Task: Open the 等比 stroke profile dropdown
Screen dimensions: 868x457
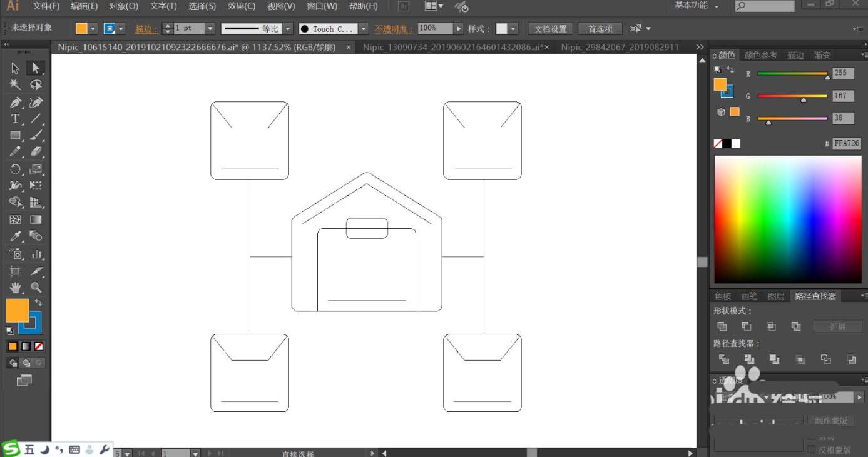Action: click(288, 29)
